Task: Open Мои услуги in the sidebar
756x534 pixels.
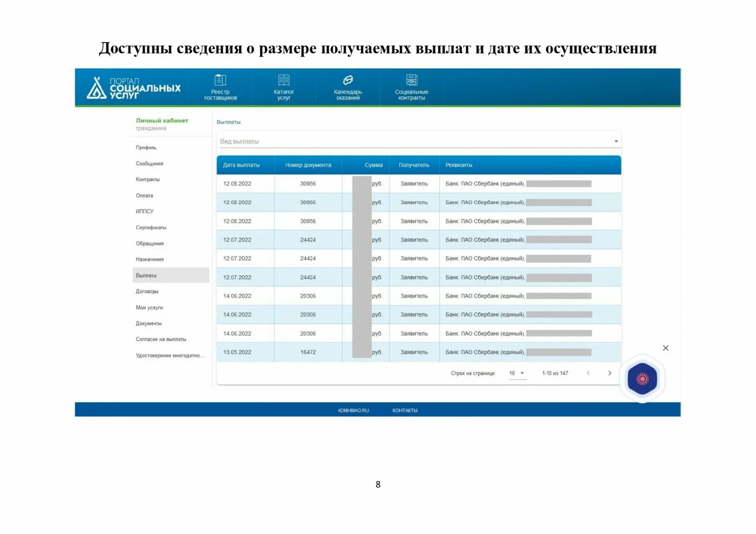Action: click(x=149, y=307)
